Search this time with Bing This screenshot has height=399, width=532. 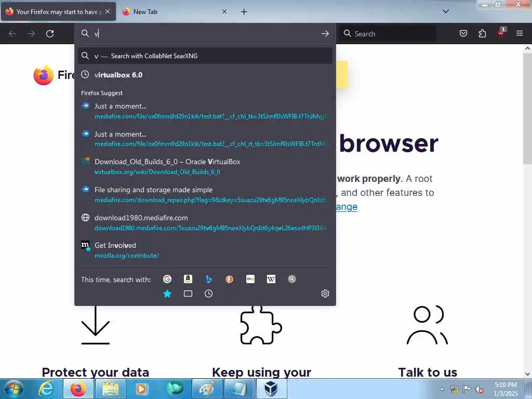point(209,279)
